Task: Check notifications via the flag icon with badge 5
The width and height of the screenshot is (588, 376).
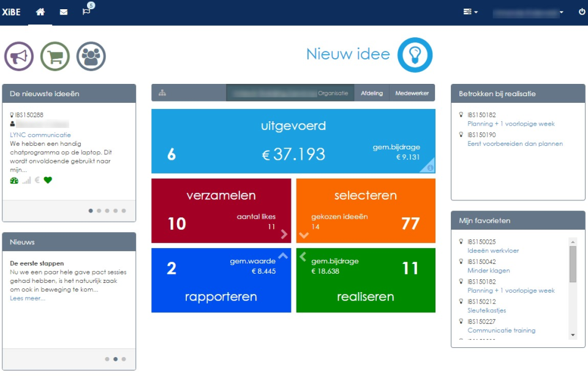Action: 86,11
